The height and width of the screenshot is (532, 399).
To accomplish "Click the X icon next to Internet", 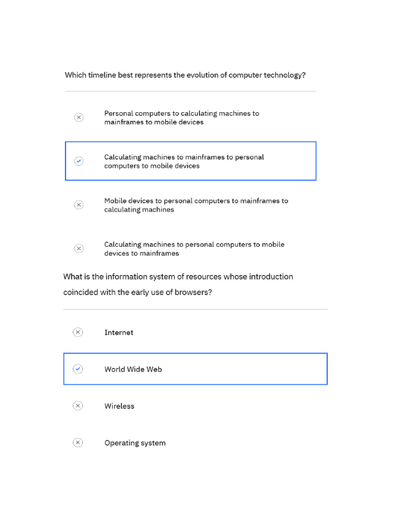I will tap(77, 332).
